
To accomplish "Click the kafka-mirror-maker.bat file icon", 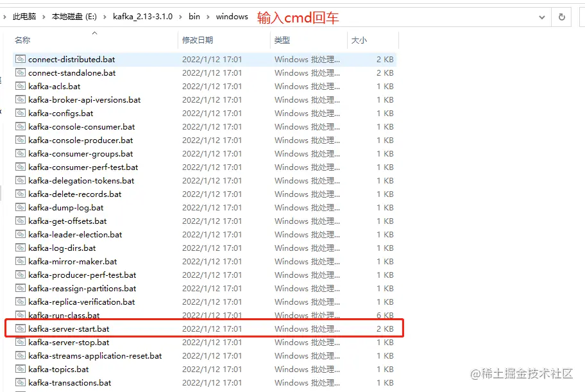I will click(21, 260).
